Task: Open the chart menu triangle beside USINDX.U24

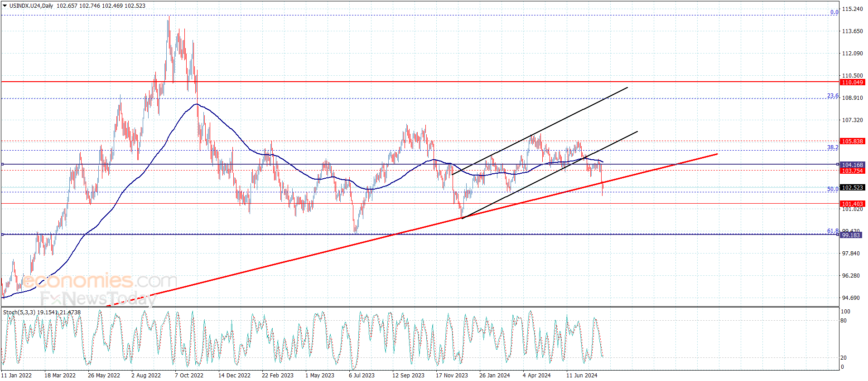Action: [5, 6]
